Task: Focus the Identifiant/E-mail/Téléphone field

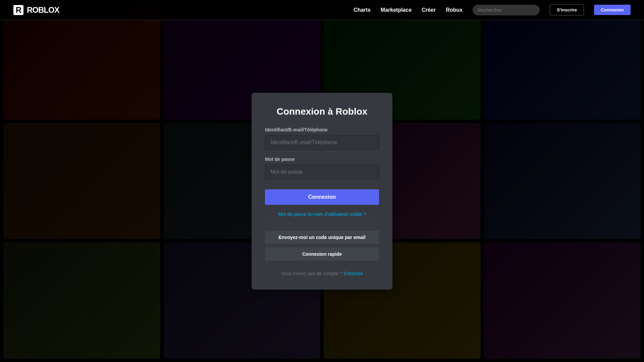Action: point(322,142)
